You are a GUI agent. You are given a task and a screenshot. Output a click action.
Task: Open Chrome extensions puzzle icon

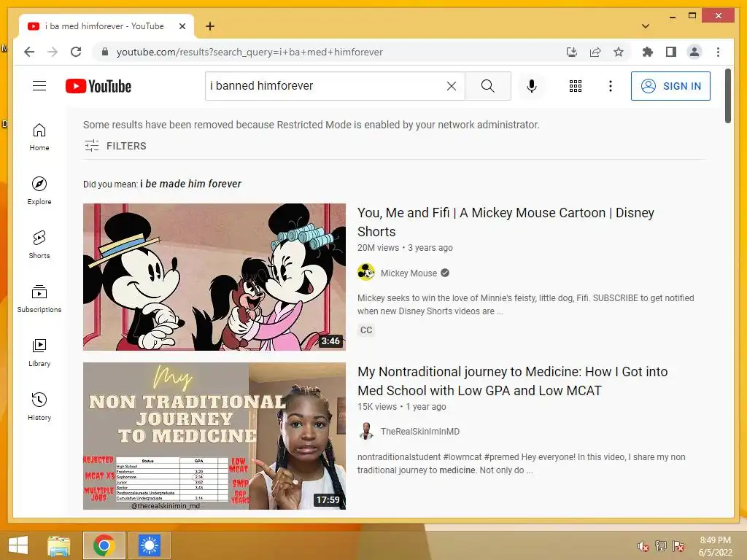[x=648, y=52]
